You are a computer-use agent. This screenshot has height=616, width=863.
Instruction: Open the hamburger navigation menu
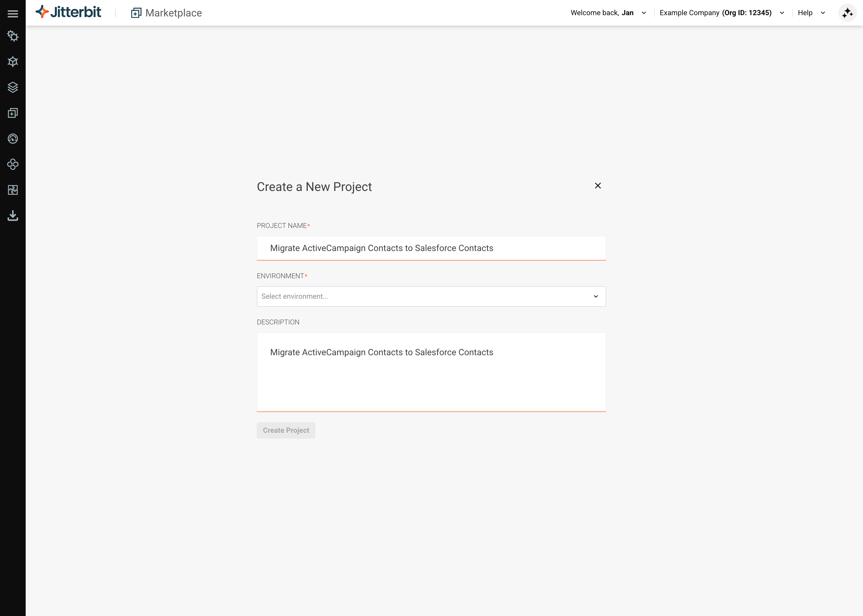click(13, 13)
